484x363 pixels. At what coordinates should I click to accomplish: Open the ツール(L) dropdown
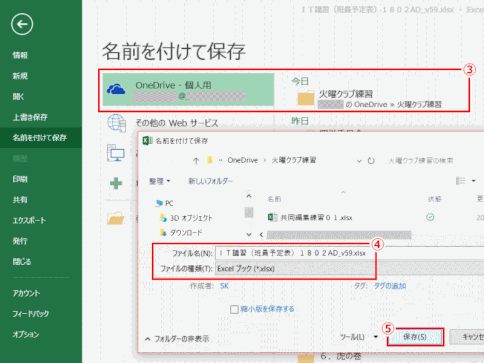coord(359,337)
